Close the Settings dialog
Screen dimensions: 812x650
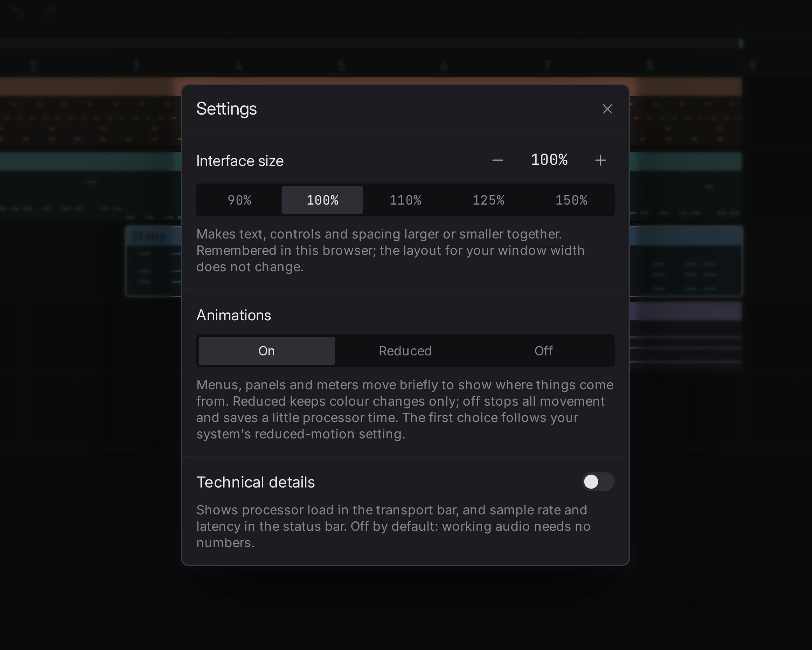pos(607,109)
